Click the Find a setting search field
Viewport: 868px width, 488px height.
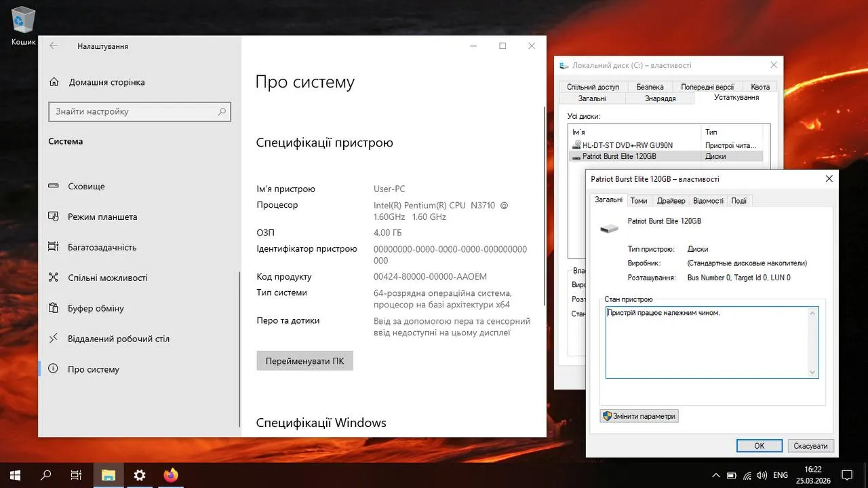click(x=140, y=111)
